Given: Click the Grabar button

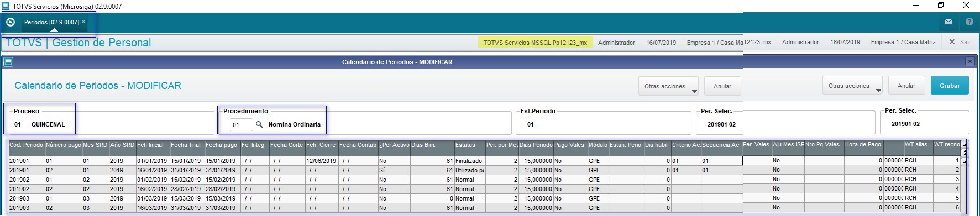Looking at the screenshot, I should coord(950,86).
